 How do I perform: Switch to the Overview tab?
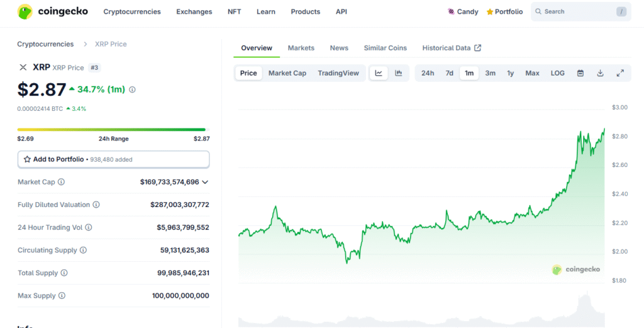point(257,48)
